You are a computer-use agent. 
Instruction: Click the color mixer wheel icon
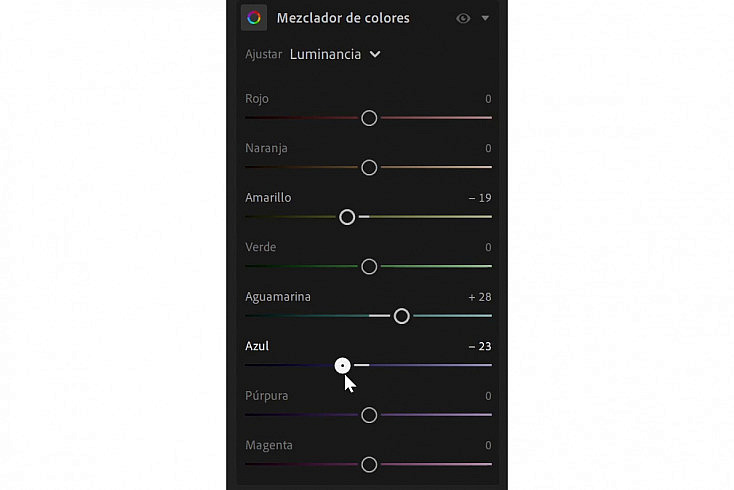[x=254, y=18]
